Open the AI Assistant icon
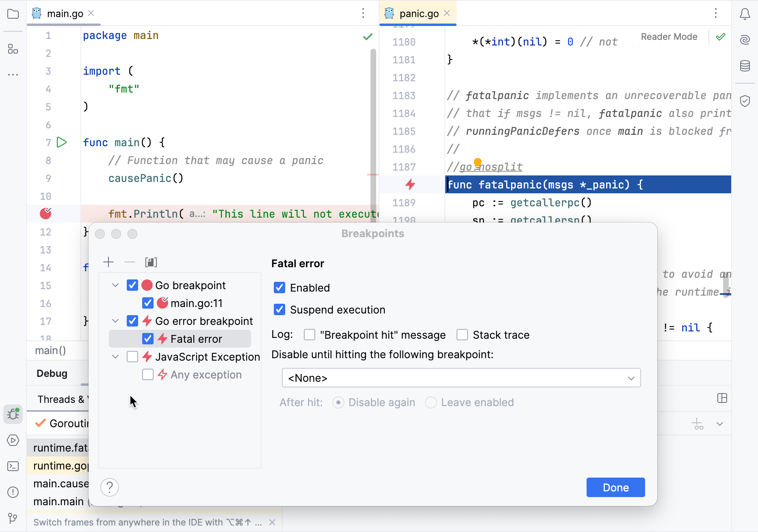The image size is (758, 532). click(745, 40)
